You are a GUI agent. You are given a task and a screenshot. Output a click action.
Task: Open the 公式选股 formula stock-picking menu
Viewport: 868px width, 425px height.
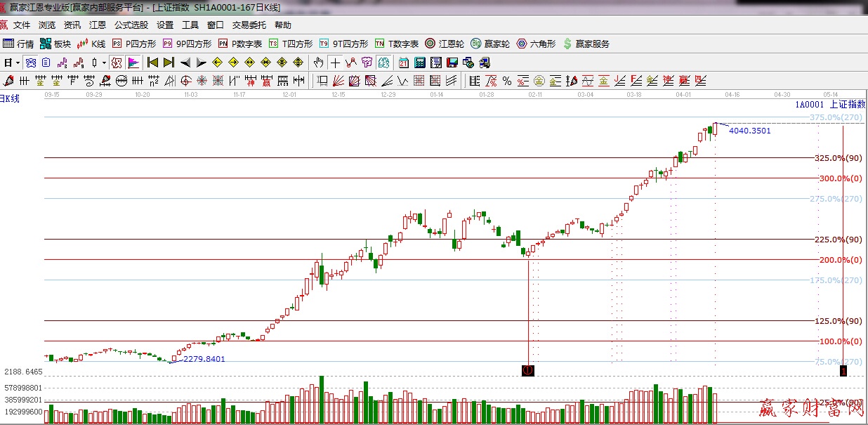pos(131,25)
